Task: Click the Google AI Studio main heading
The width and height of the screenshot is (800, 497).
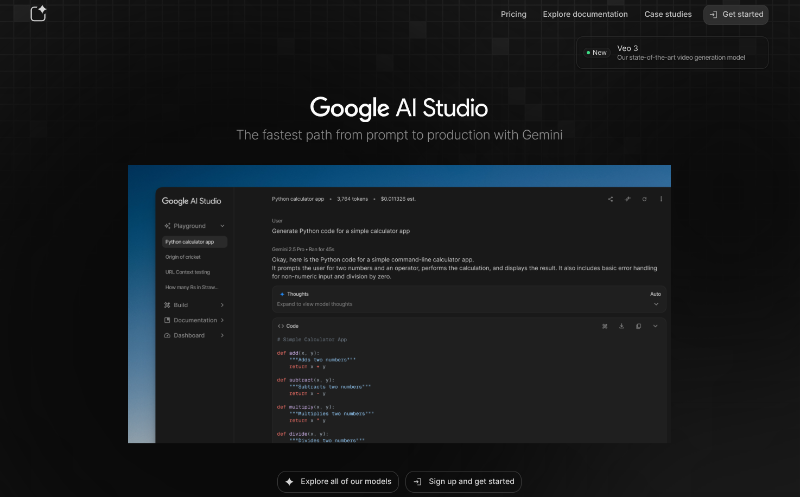Action: coord(399,108)
